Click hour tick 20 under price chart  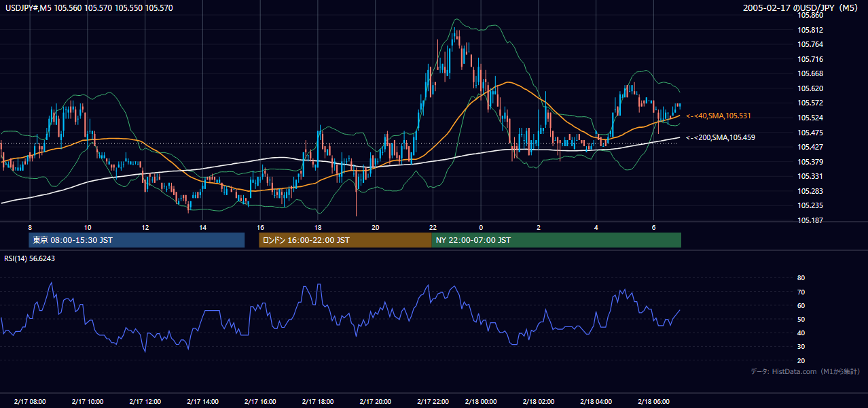tap(376, 226)
